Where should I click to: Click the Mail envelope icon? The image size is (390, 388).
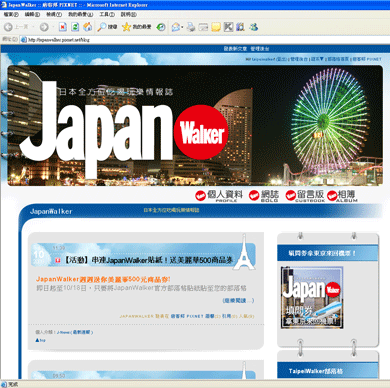[175, 27]
